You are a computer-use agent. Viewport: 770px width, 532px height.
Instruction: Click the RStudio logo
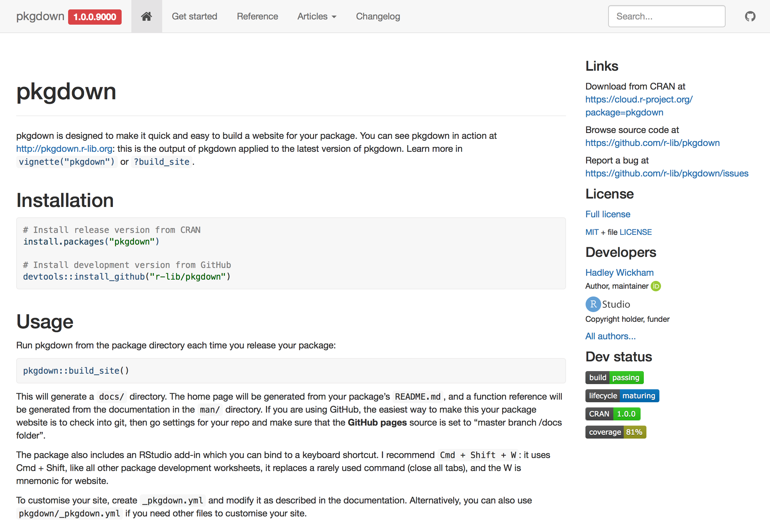tap(608, 304)
